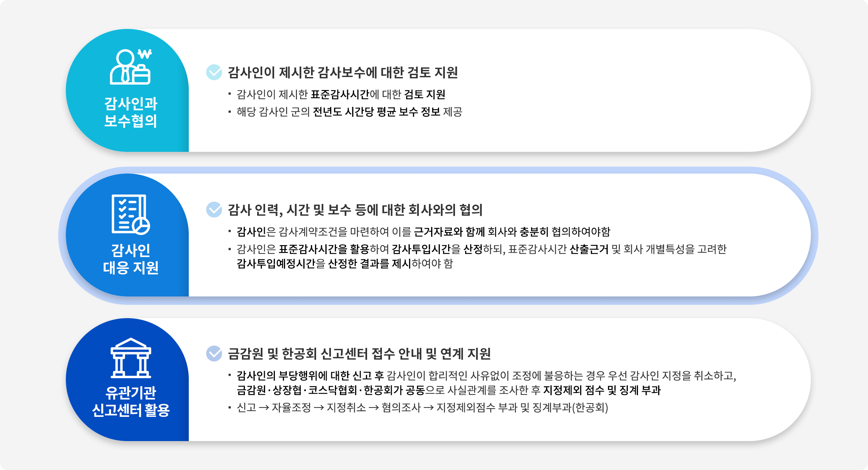Click the line 감사투입예정시간을 산정한 결과를 제시하여야 함
The width and height of the screenshot is (868, 470).
(x=345, y=264)
